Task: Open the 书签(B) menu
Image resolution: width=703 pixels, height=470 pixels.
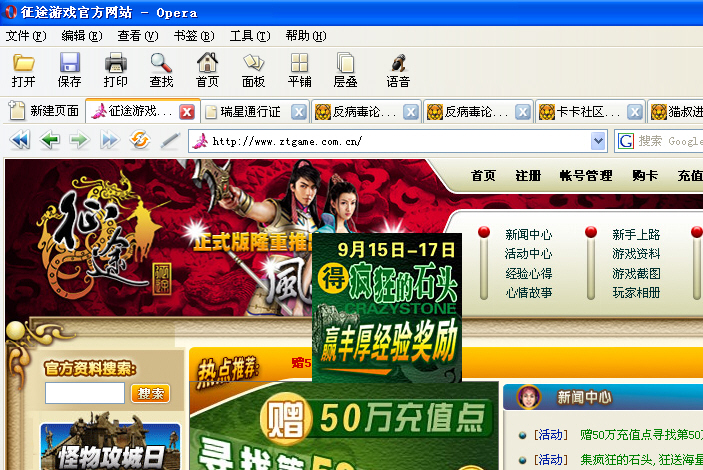Action: (194, 36)
